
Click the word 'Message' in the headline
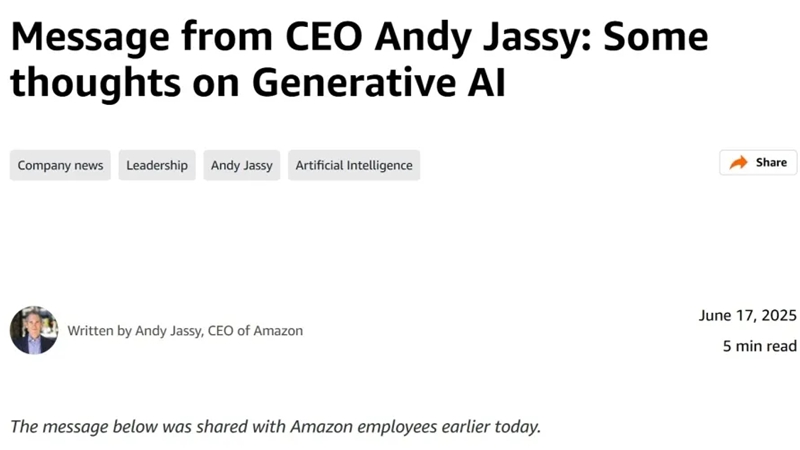tap(90, 39)
